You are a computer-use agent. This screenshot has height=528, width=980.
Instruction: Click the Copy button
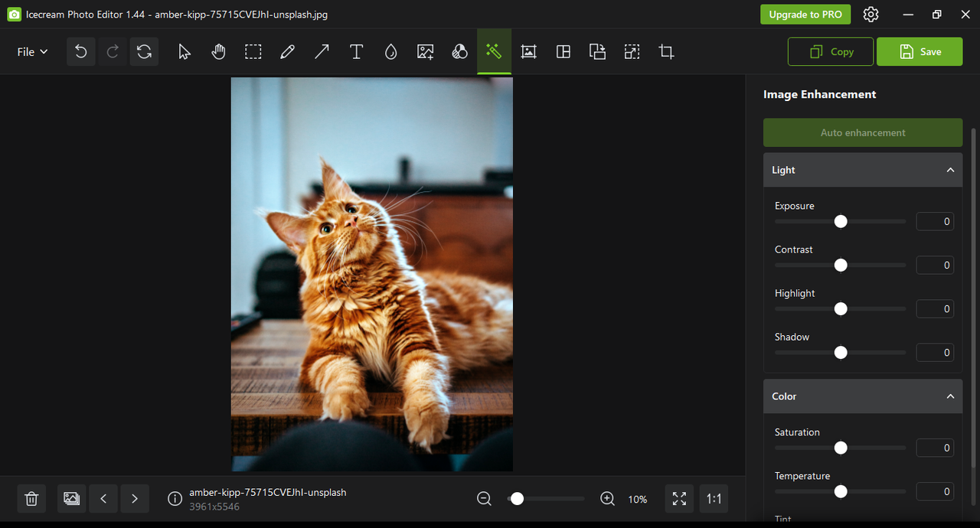click(831, 51)
